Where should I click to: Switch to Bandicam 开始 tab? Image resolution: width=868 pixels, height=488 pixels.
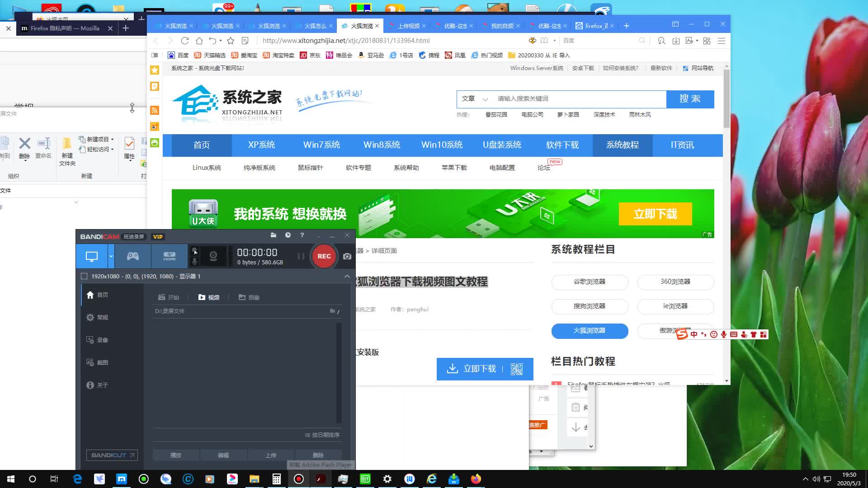[169, 297]
